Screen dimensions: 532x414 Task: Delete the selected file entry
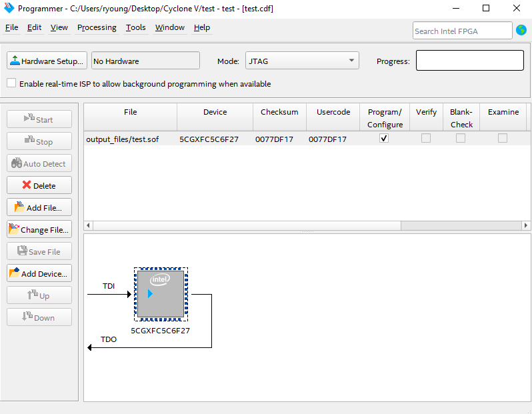point(39,185)
